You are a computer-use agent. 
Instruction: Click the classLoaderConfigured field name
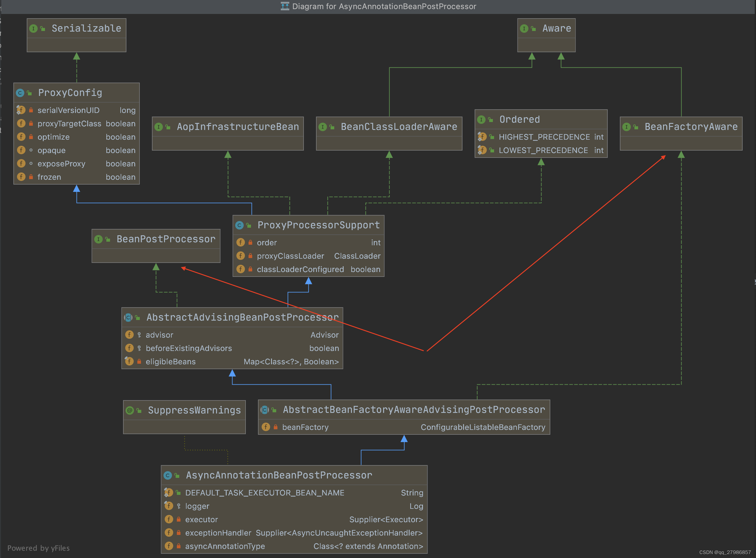300,269
